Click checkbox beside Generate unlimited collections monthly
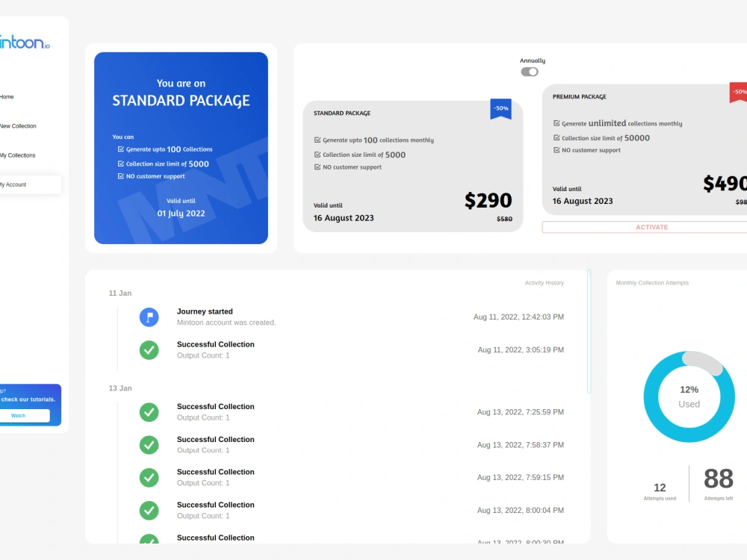The image size is (747, 560). 556,123
